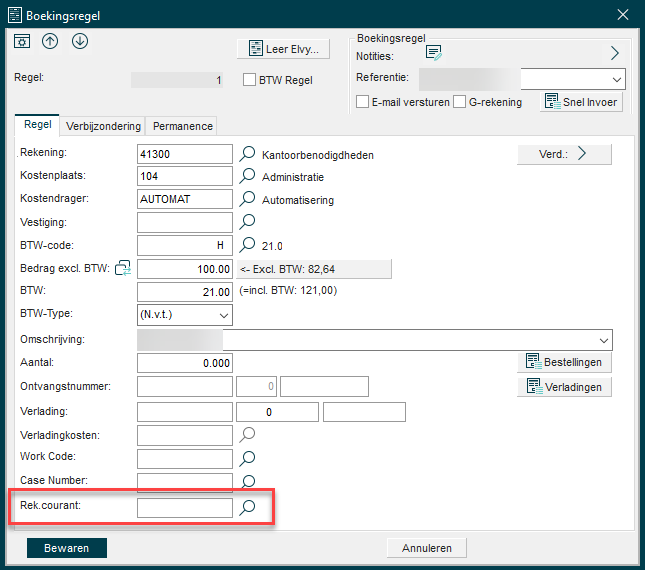645x570 pixels.
Task: Open Rek.courant lookup magnifier
Action: pos(248,507)
